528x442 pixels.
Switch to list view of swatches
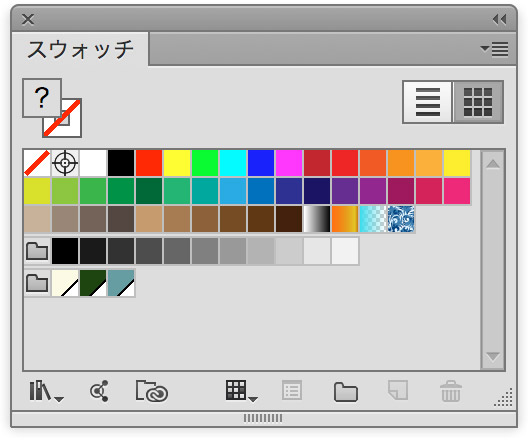428,102
